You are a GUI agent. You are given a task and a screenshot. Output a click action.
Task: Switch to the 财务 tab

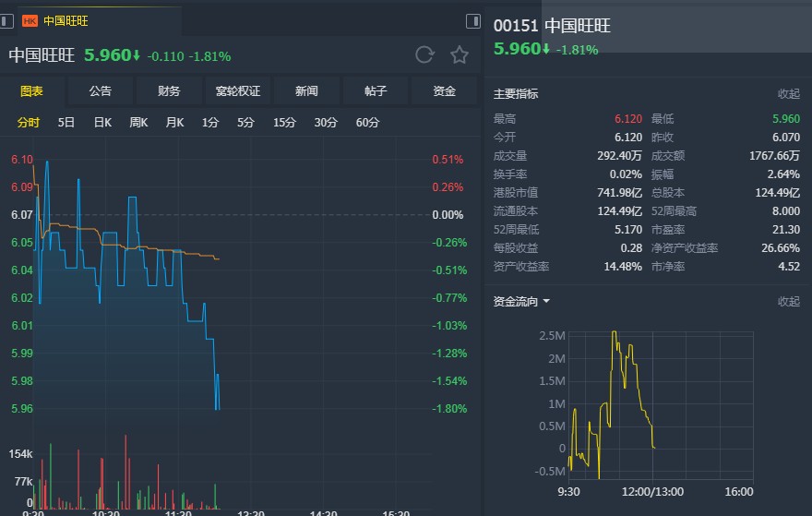pyautogui.click(x=169, y=91)
